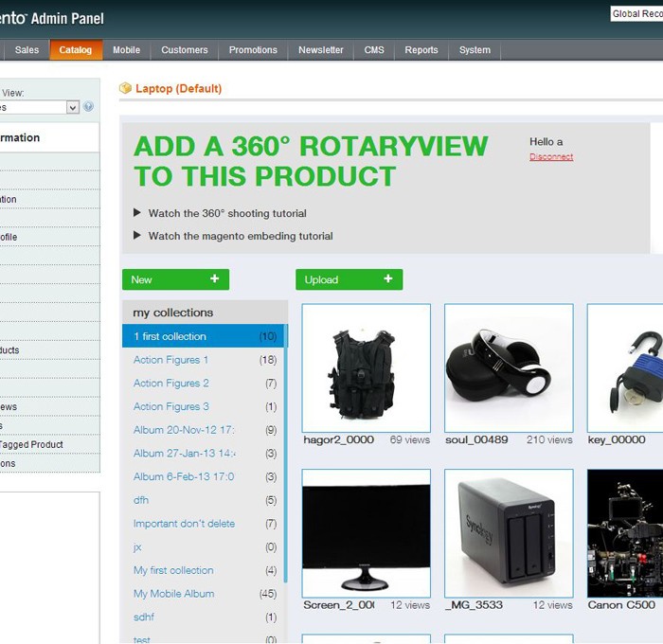This screenshot has height=644, width=663.
Task: Click the Upload button
Action: click(x=349, y=279)
